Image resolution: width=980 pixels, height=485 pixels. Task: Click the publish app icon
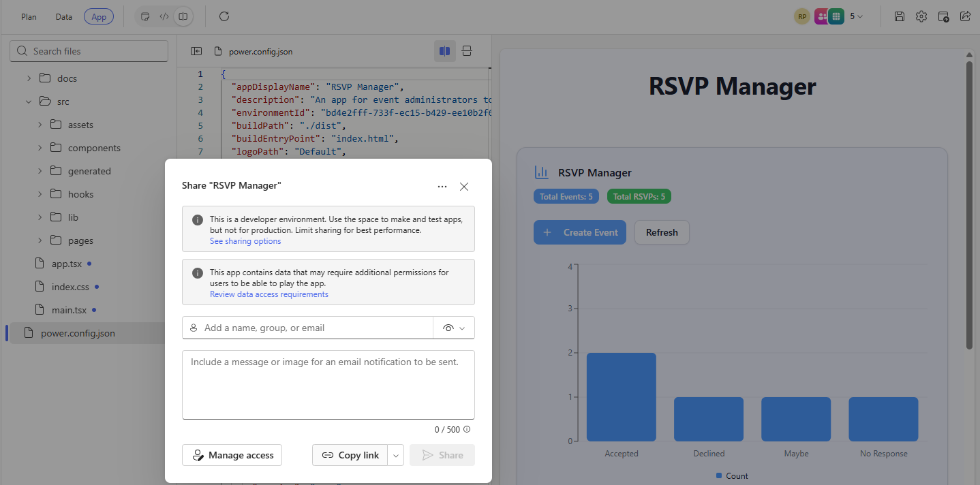[x=943, y=16]
